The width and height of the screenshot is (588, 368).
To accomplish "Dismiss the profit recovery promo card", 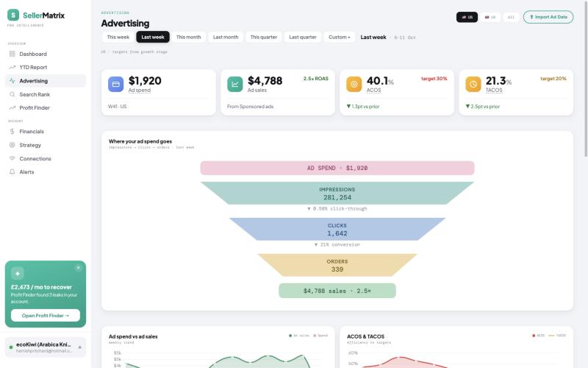I will coord(78,268).
